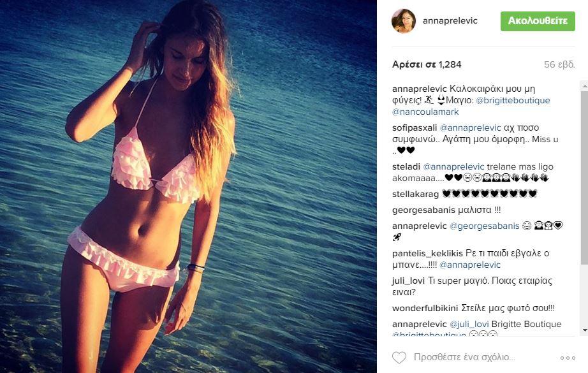This screenshot has width=588, height=373.
Task: Open steladi commenter profile
Action: 406,166
